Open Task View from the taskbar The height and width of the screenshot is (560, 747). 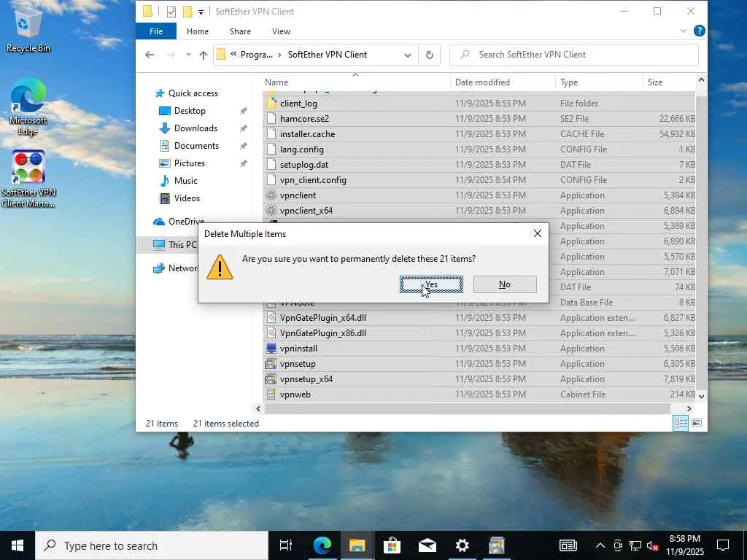[286, 545]
